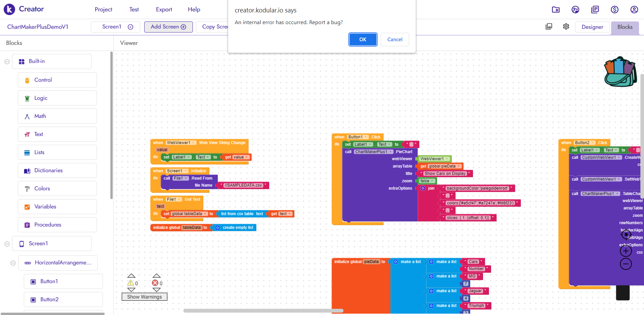Open the settings gear icon
Viewport: 644px width, 315px height.
point(566,26)
